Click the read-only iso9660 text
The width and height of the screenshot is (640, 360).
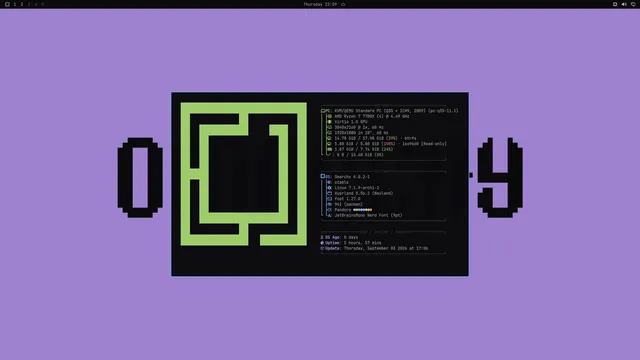click(x=424, y=144)
